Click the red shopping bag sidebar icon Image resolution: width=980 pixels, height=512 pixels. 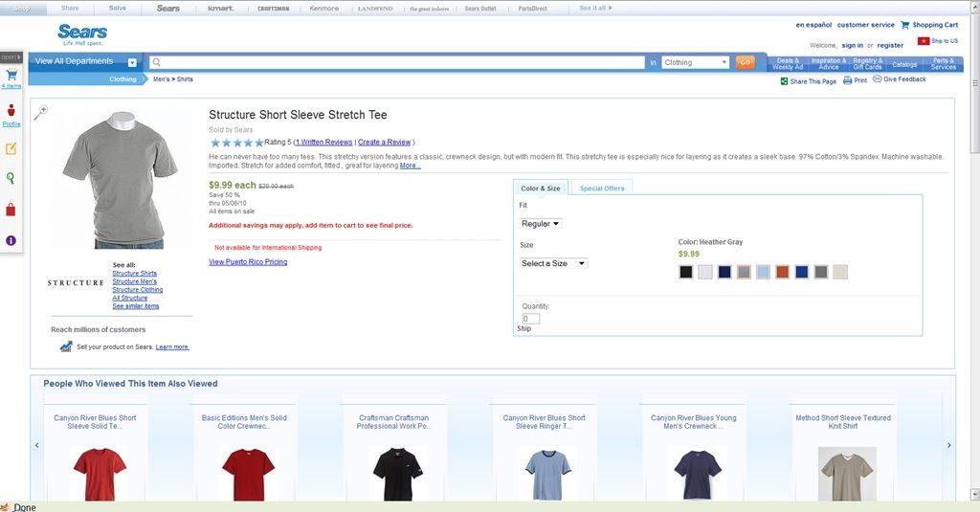click(x=11, y=210)
